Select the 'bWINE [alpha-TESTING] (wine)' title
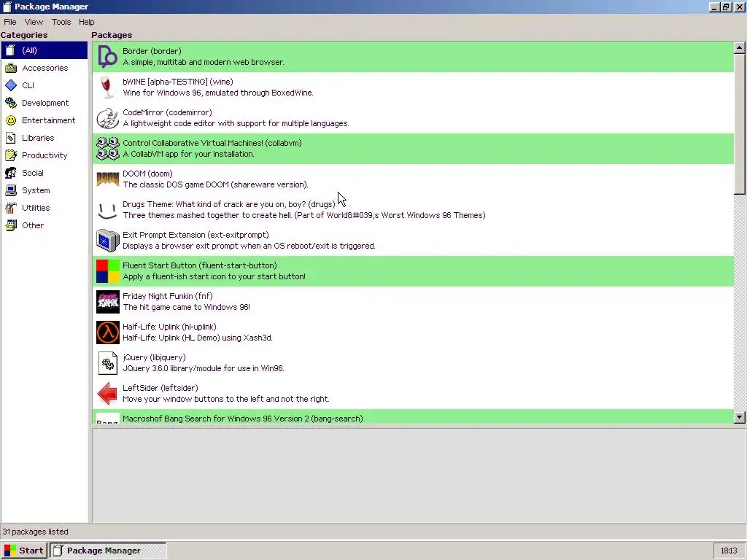 (x=178, y=82)
